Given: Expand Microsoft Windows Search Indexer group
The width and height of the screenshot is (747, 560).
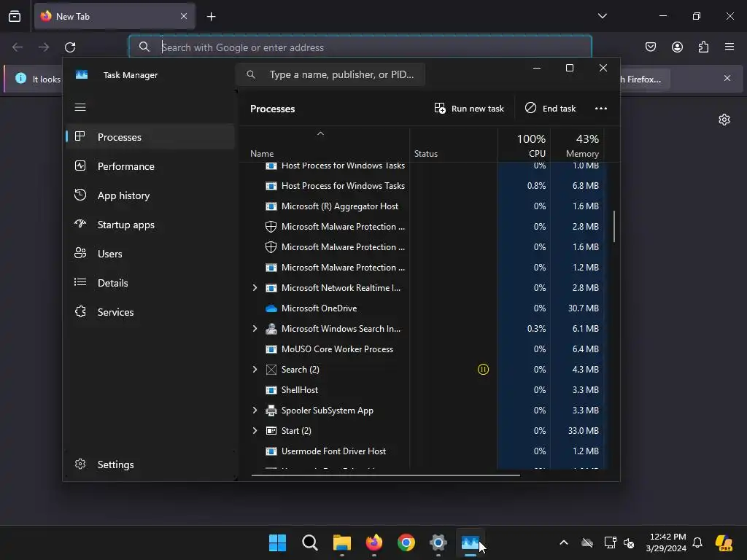Looking at the screenshot, I should click(255, 329).
